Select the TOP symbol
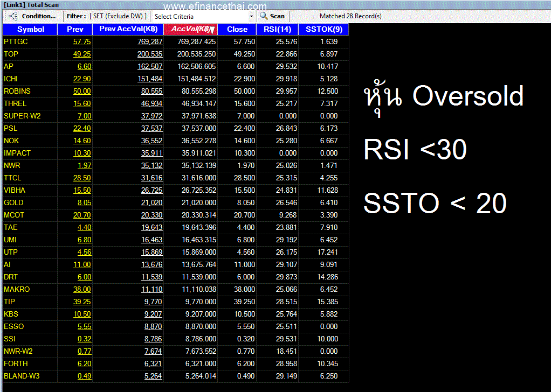Screen dimensions: 551x392 click(x=11, y=54)
